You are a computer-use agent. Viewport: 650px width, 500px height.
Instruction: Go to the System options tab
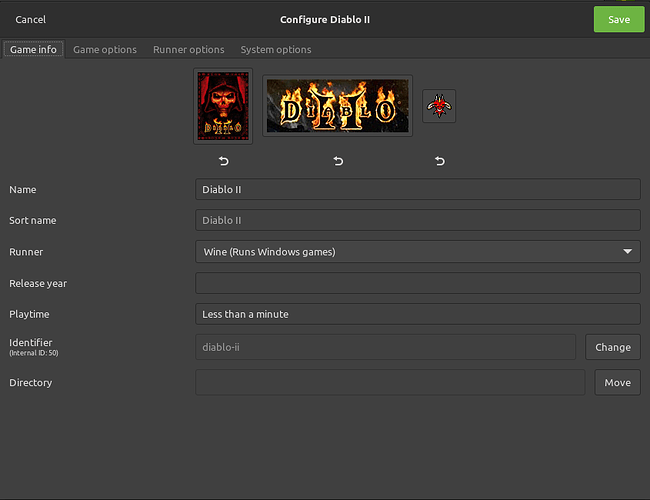click(x=276, y=49)
